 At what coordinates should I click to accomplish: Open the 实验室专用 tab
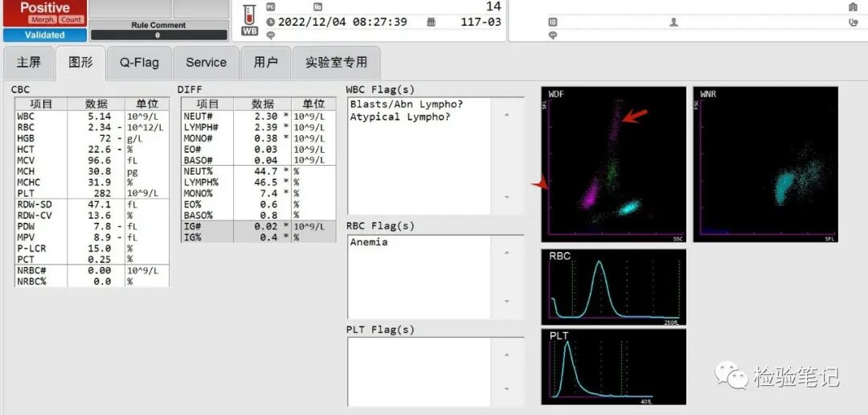pos(336,63)
